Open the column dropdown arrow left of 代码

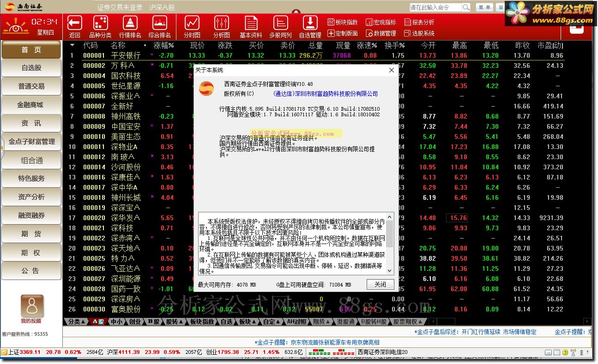click(x=72, y=45)
